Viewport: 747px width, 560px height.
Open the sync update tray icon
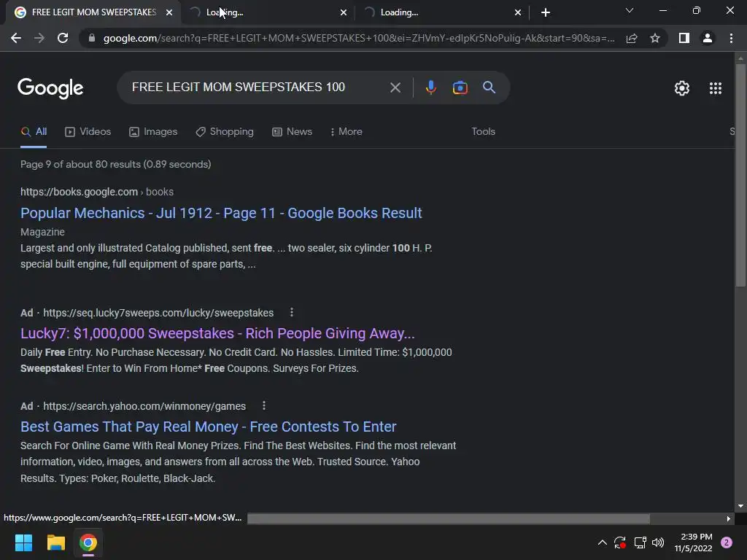[x=620, y=542]
